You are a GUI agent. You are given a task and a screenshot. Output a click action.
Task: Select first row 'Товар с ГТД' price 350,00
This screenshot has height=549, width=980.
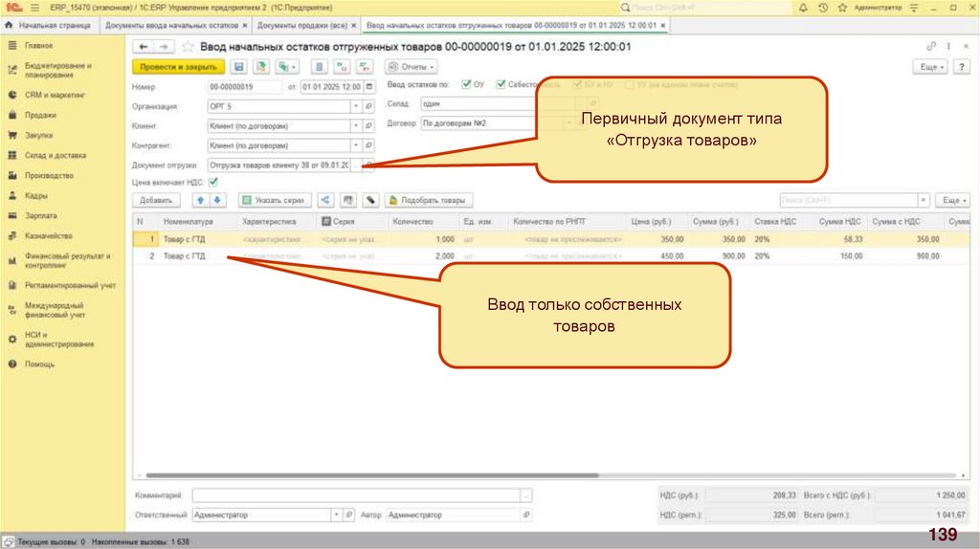click(x=550, y=239)
